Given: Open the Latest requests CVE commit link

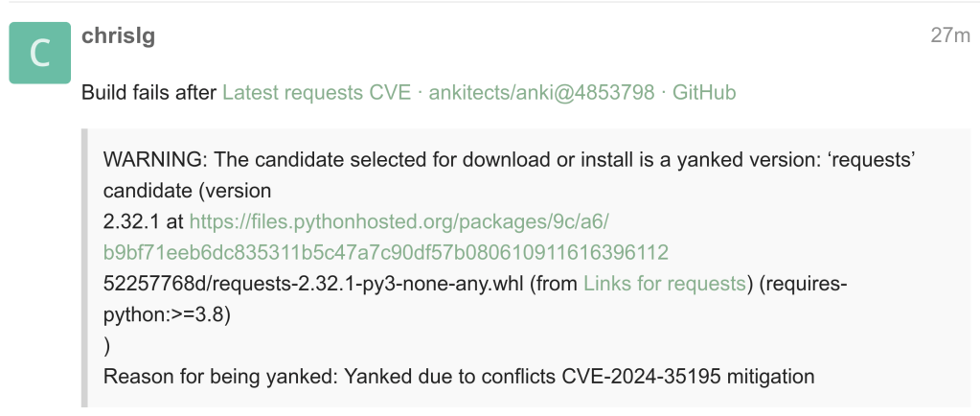Looking at the screenshot, I should (x=316, y=93).
